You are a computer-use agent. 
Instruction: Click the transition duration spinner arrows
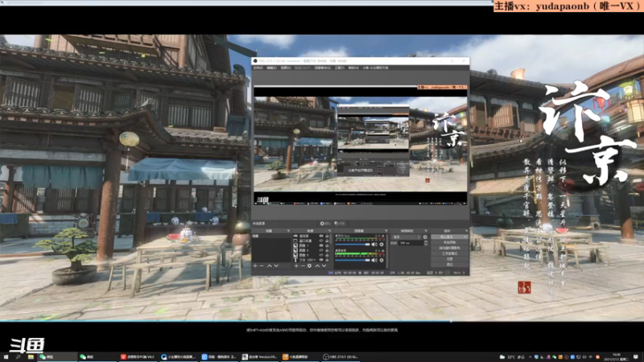[426, 243]
